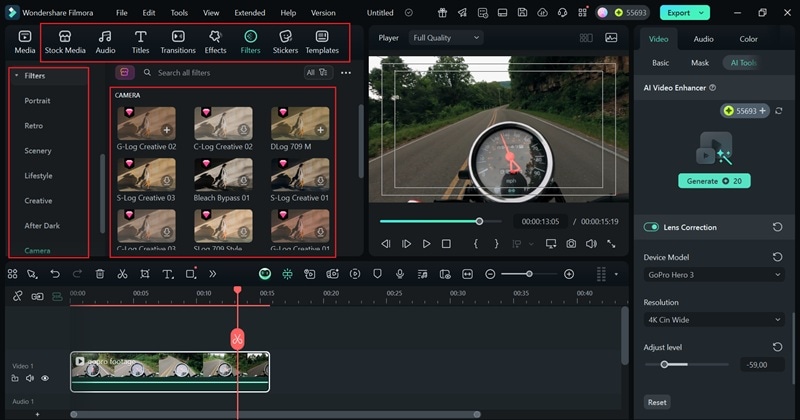
Task: Show more timeline tools via double chevron
Action: pos(212,274)
